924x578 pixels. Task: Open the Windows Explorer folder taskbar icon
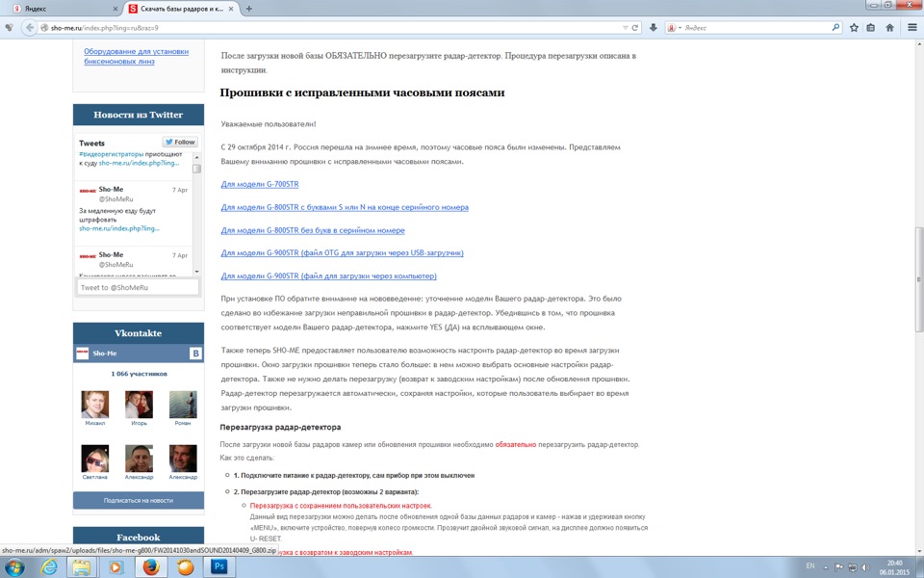[82, 566]
